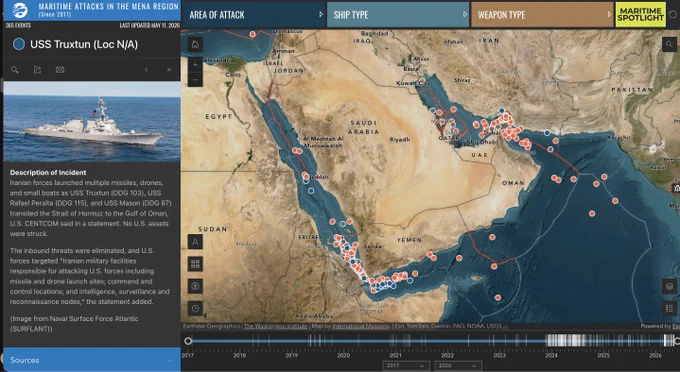Reset map to home extent
Screen dimensions: 680x372
tap(195, 45)
